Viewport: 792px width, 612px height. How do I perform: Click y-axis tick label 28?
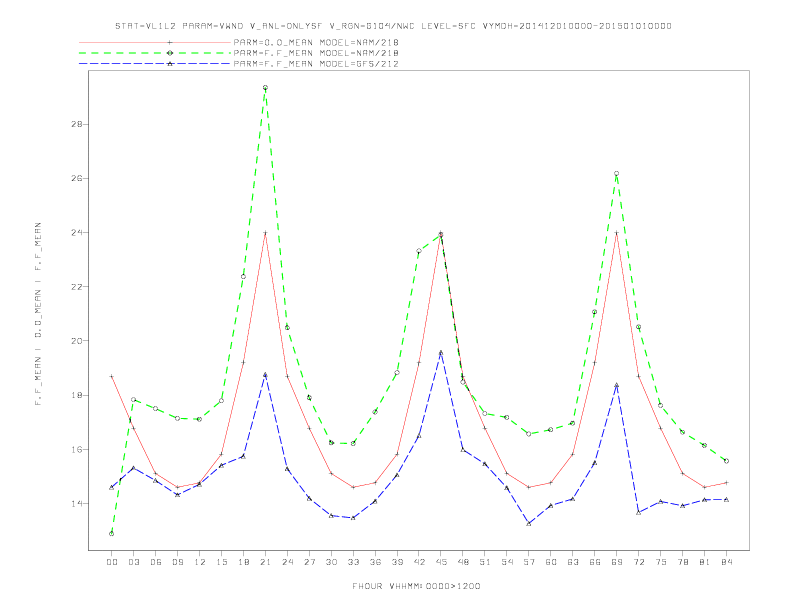pos(76,124)
